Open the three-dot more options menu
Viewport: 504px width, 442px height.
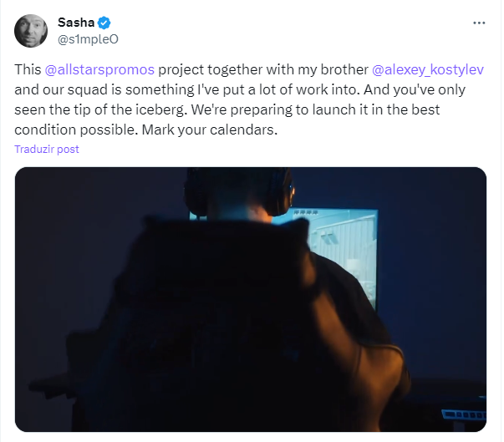(x=478, y=23)
